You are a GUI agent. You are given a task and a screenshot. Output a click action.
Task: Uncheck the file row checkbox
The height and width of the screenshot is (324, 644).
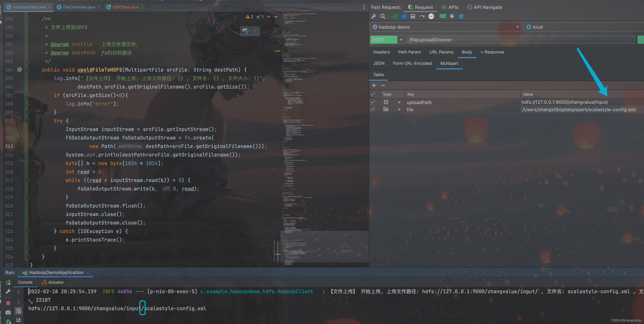click(x=373, y=109)
